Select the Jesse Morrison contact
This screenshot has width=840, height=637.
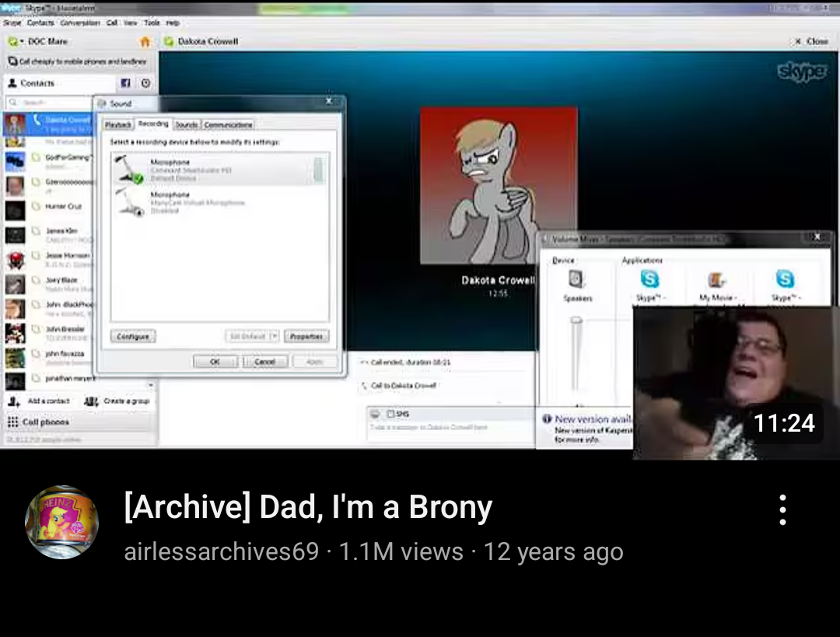pos(48,259)
